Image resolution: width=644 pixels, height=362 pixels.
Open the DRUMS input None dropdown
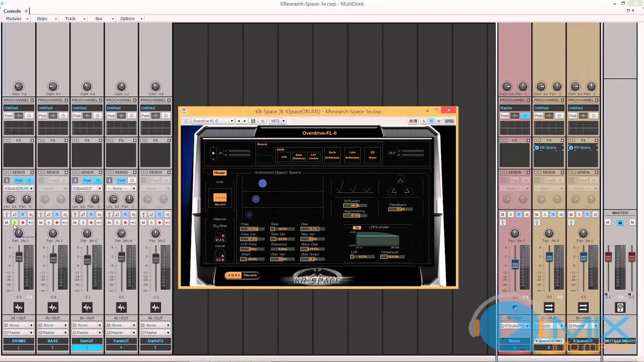[x=19, y=325]
